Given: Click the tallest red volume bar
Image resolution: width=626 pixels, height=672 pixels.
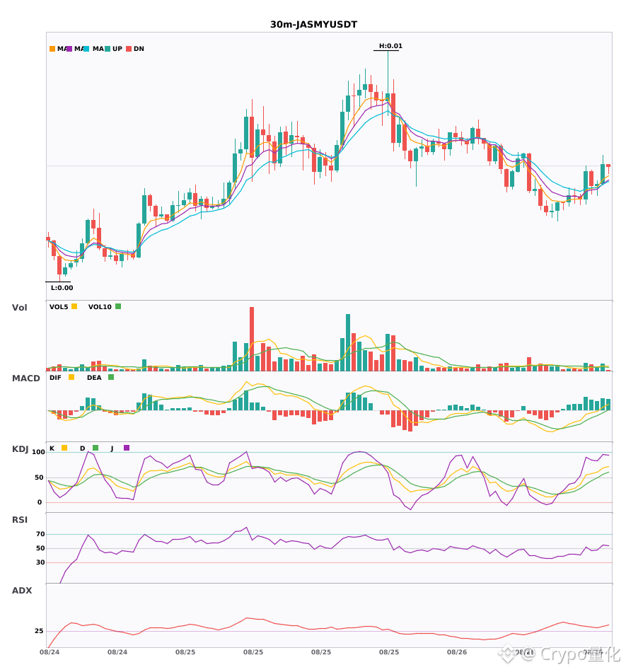Looking at the screenshot, I should [x=252, y=339].
